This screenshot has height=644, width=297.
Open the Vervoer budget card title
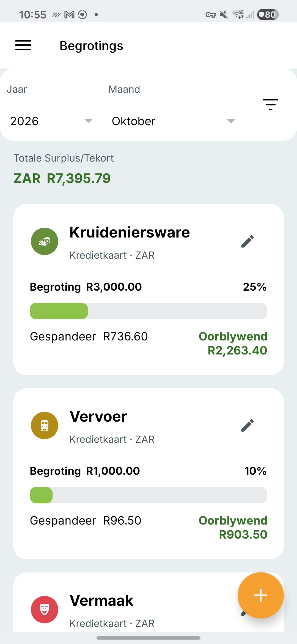click(98, 416)
